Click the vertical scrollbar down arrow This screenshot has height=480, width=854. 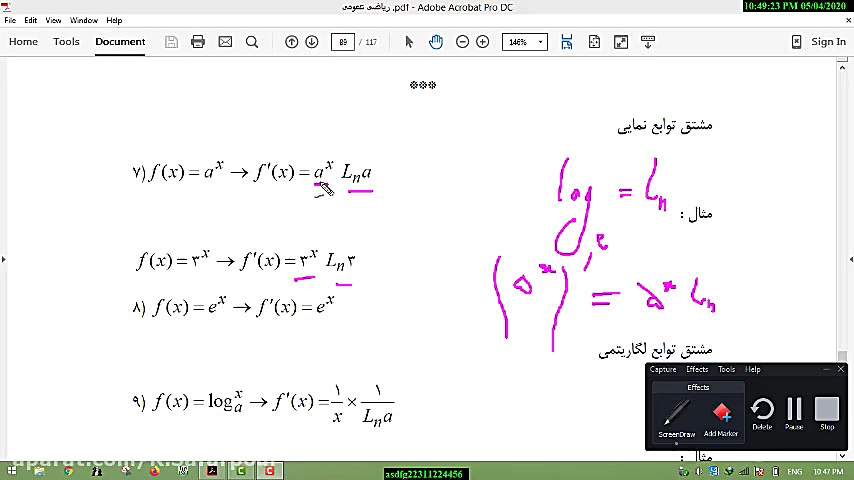click(842, 456)
